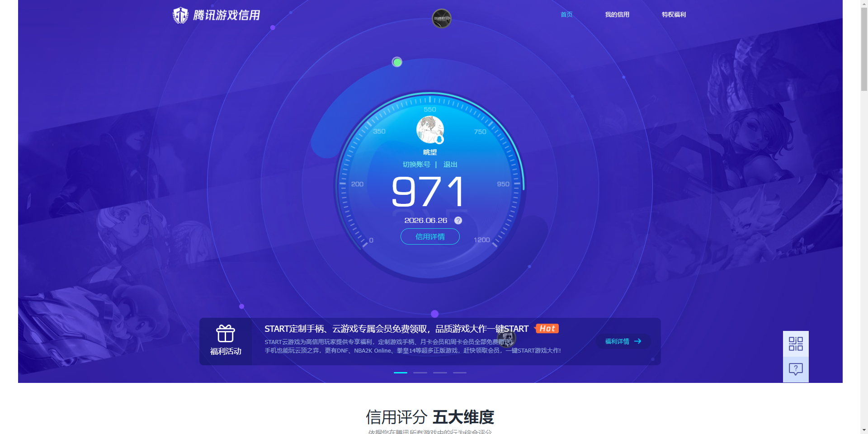
Task: Click the orbiting game icon at top
Action: (x=442, y=19)
